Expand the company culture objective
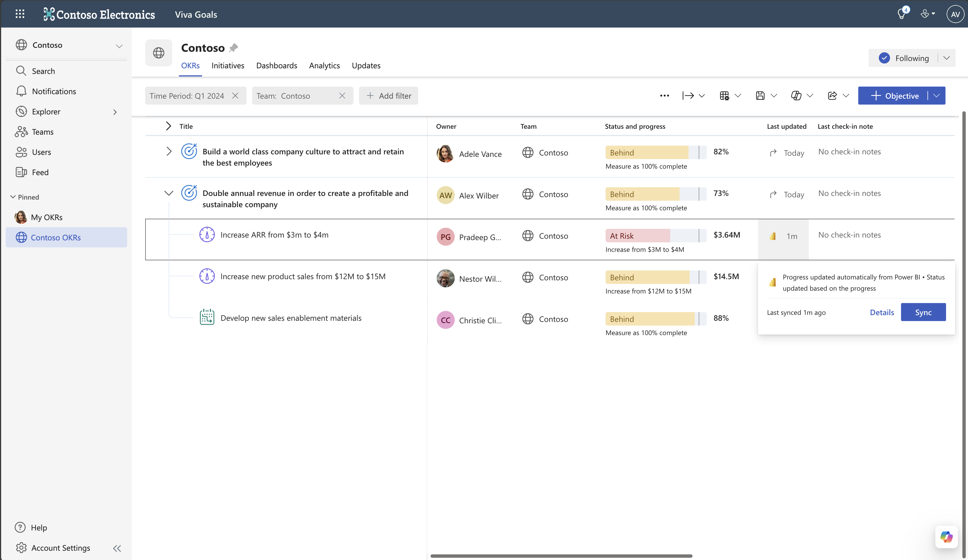Viewport: 968px width, 560px height. [169, 151]
